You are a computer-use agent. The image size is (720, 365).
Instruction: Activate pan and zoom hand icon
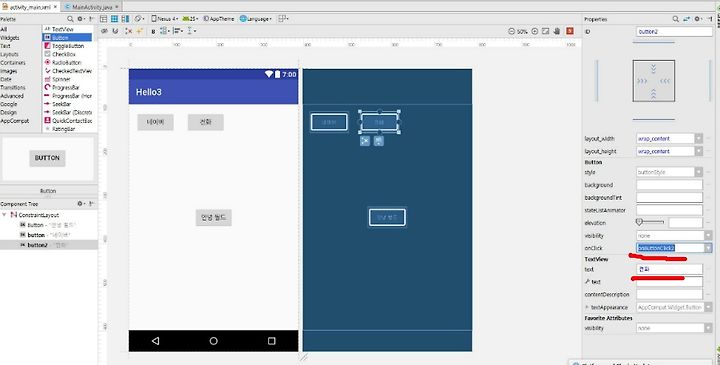coord(557,31)
